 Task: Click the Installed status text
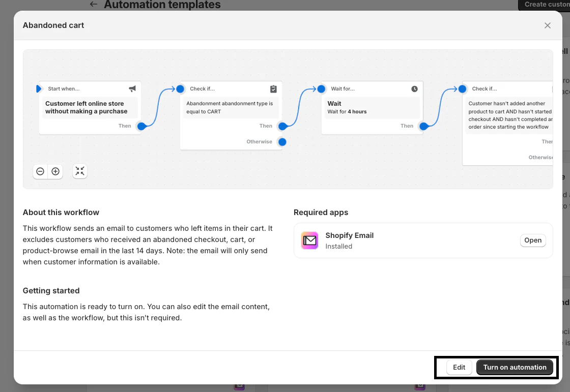tap(339, 246)
